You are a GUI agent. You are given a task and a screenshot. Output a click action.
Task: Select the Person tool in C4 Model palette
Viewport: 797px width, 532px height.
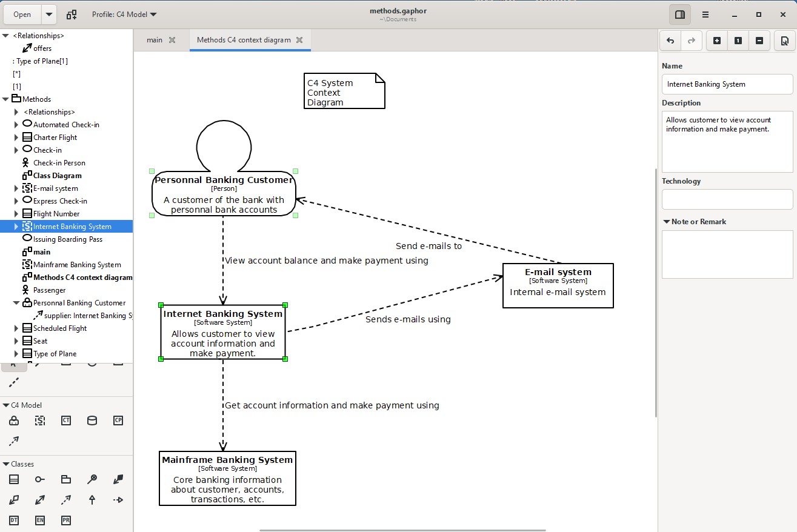(14, 421)
